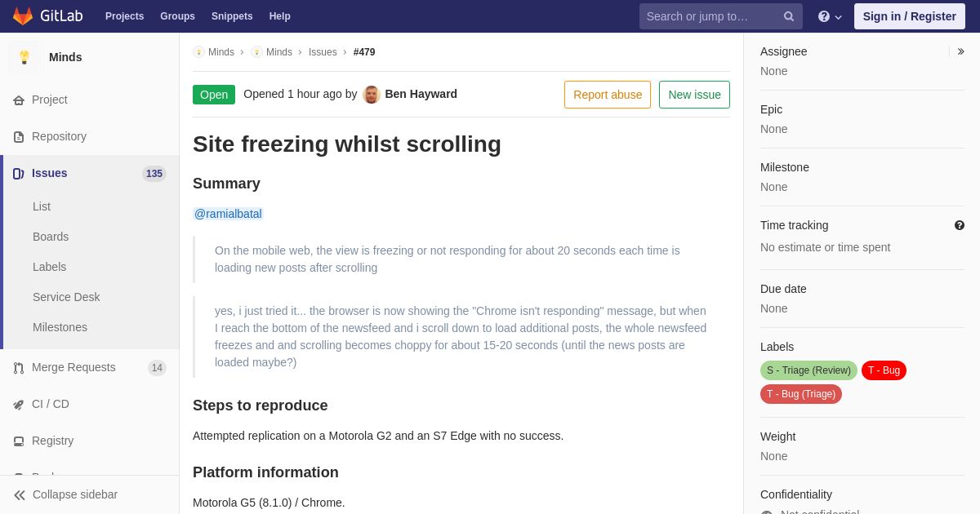The height and width of the screenshot is (514, 980).
Task: Open the Project home icon
Action: (19, 100)
